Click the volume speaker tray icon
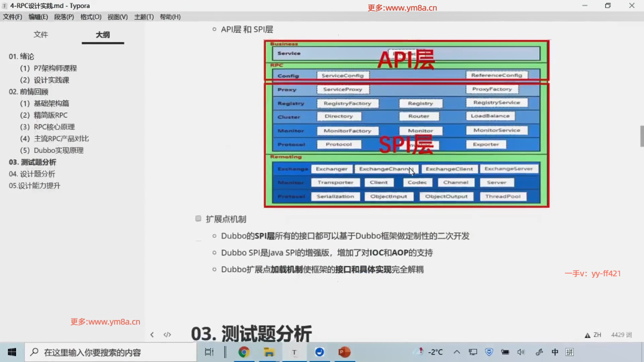The width and height of the screenshot is (644, 362). pos(521,352)
